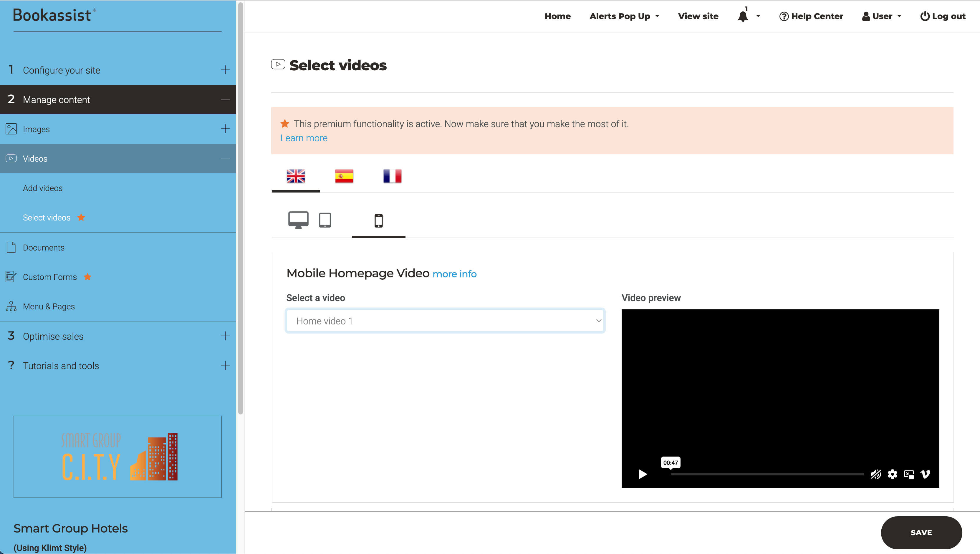Open Add videos in the sidebar
Image resolution: width=980 pixels, height=554 pixels.
tap(43, 188)
